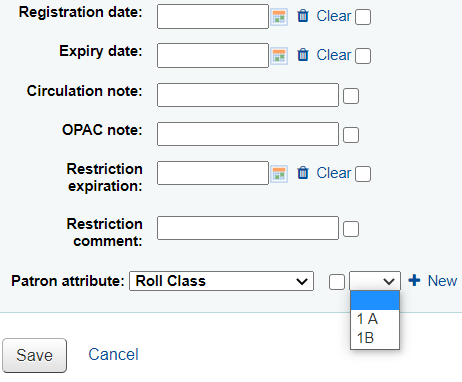This screenshot has height=382, width=462.
Task: Open the Roll Class patron attribute dropdown
Action: point(221,281)
